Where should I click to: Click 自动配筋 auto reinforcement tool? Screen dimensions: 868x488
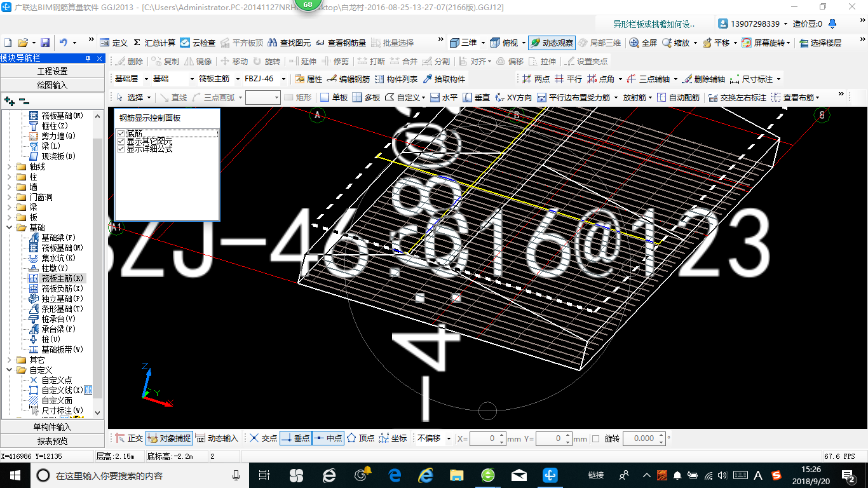678,97
